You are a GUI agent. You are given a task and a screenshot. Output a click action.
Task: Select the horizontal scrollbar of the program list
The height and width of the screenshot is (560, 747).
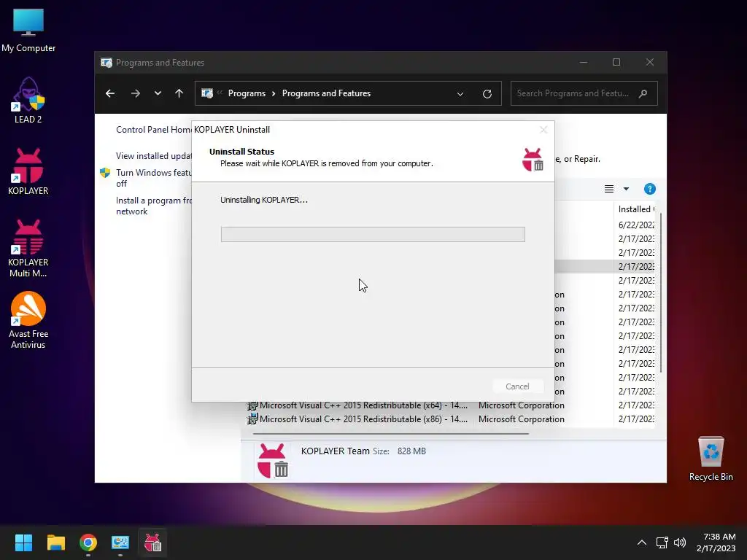[391, 434]
